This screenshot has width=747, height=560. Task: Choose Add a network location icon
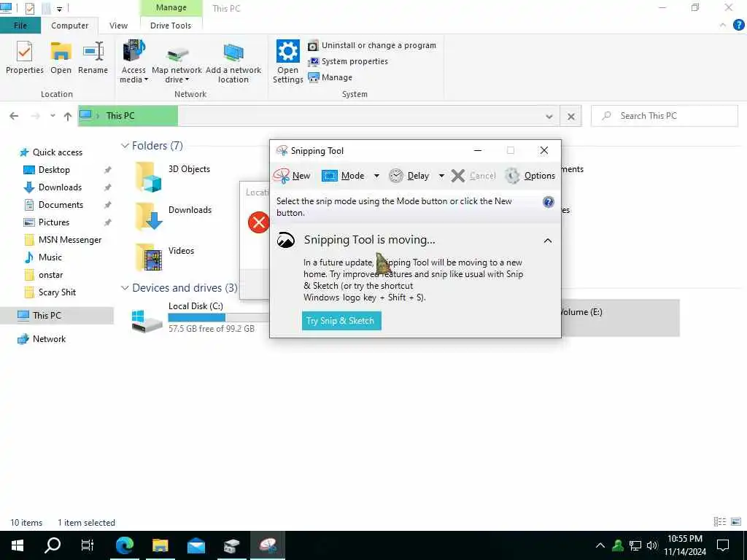click(233, 62)
